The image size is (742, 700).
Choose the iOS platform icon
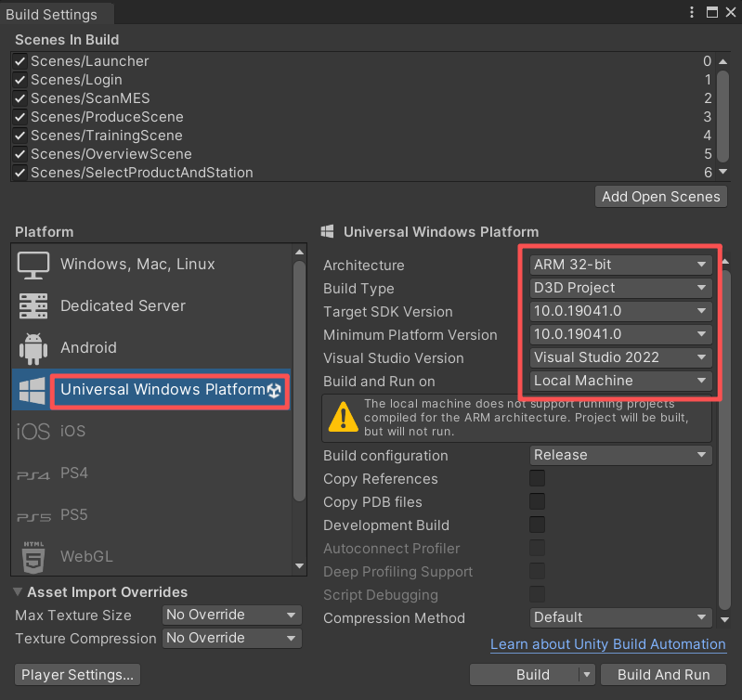33,432
